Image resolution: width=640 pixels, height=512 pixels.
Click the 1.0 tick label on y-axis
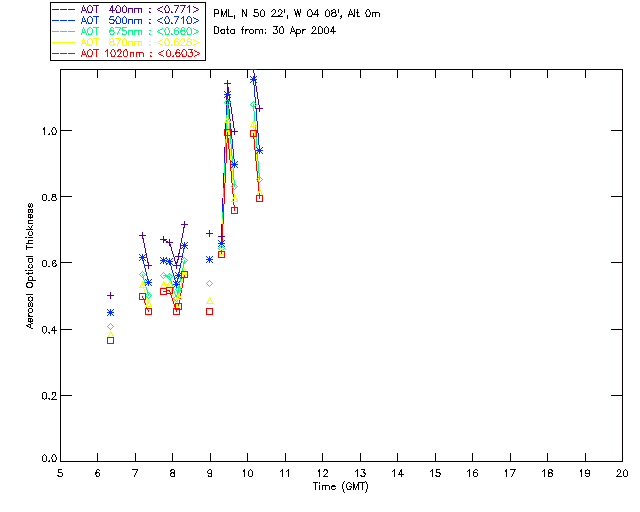click(x=49, y=131)
